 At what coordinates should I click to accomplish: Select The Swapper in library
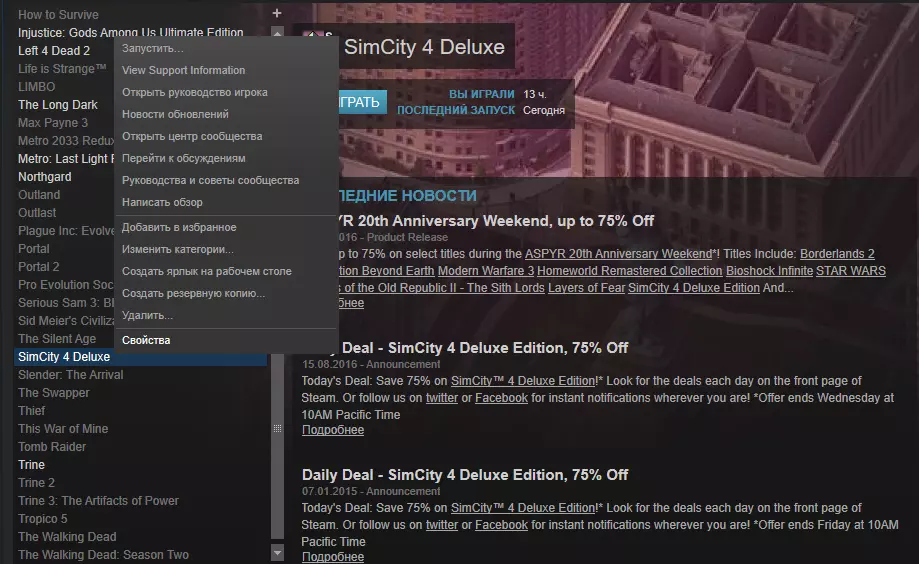53,393
